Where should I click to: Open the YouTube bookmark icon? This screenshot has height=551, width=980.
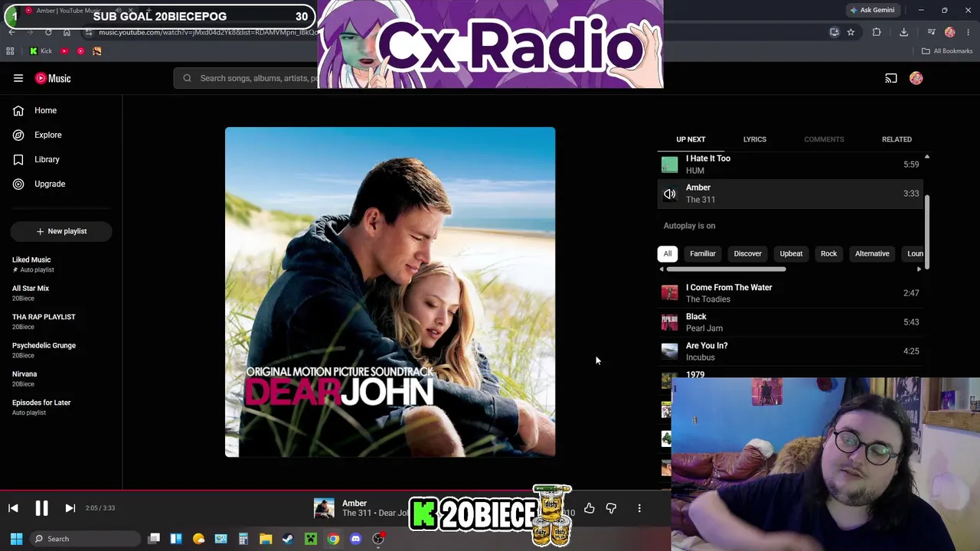pyautogui.click(x=64, y=51)
